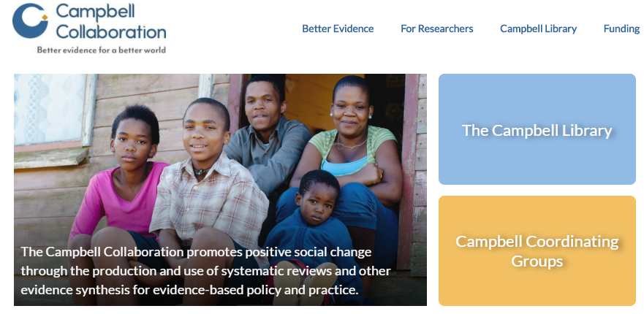Click the word "Collaboration" in the logo
Viewport: 644px width, 314px height.
(110, 32)
